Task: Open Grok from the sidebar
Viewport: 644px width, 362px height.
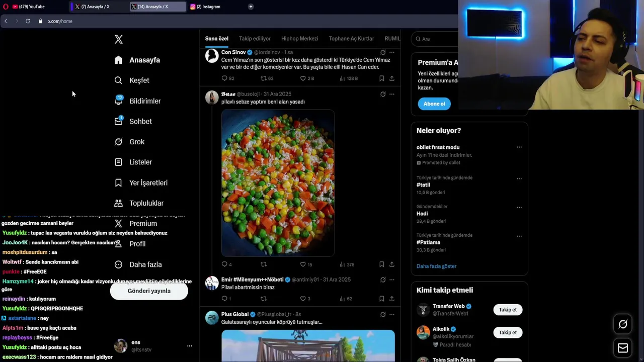Action: tap(130, 142)
